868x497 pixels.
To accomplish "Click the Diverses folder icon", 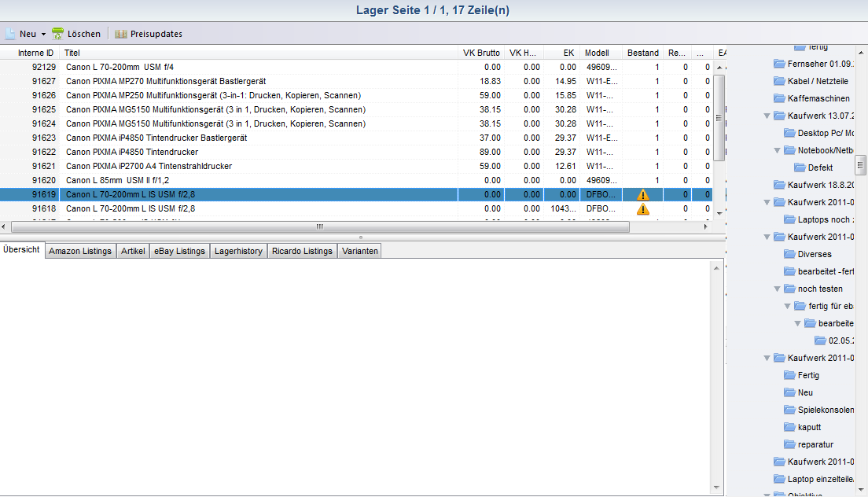I will (790, 254).
